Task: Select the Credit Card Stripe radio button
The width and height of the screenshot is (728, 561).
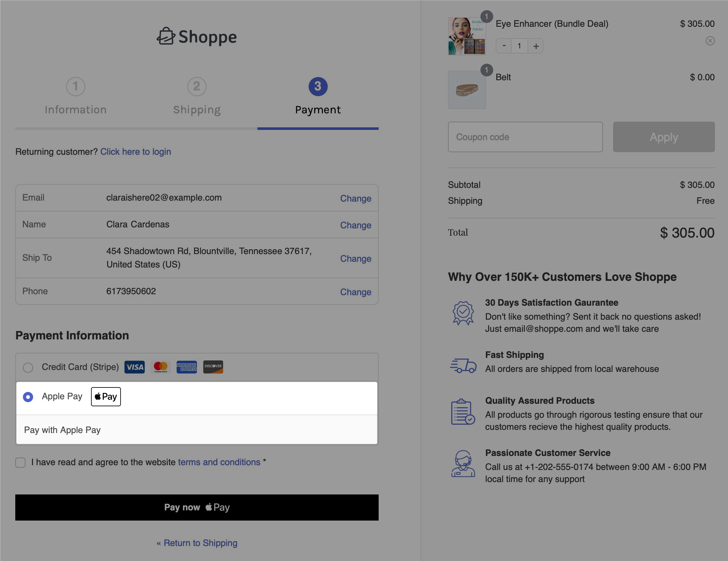Action: [x=28, y=367]
